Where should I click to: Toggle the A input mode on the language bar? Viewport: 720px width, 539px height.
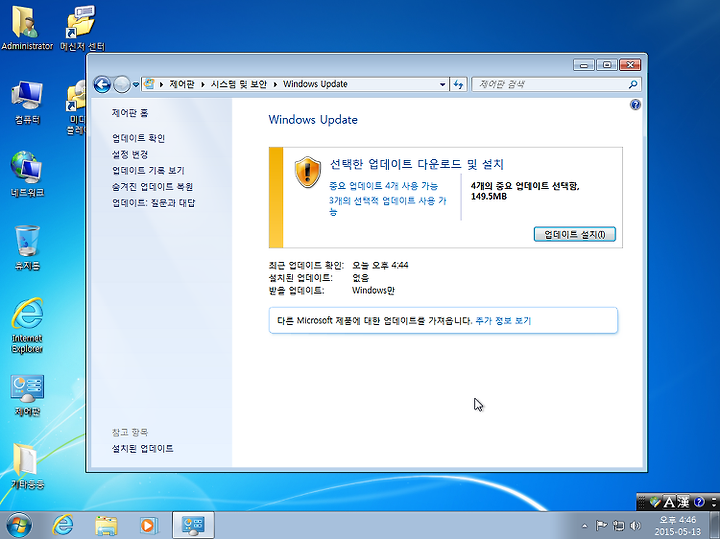click(x=670, y=502)
